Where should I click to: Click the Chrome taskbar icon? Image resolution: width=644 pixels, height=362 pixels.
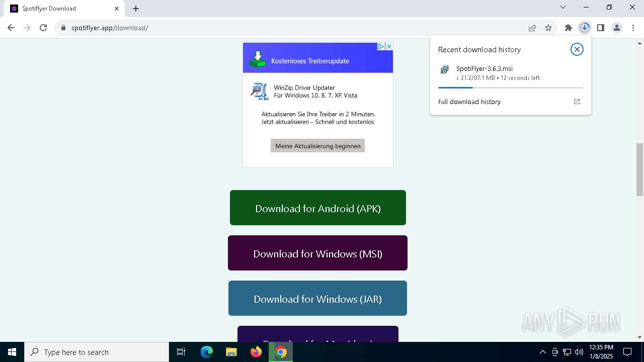(281, 352)
